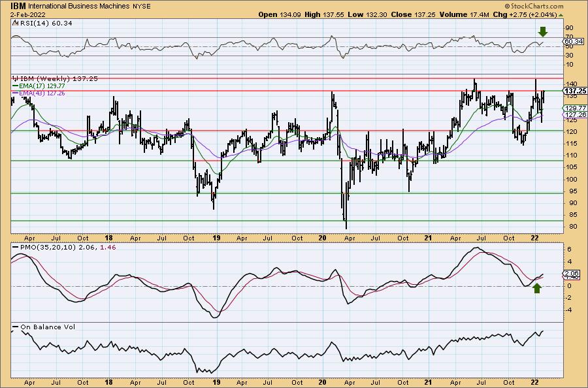
Task: Click the RSI(14) 60.34 indicator label
Action: [x=45, y=23]
